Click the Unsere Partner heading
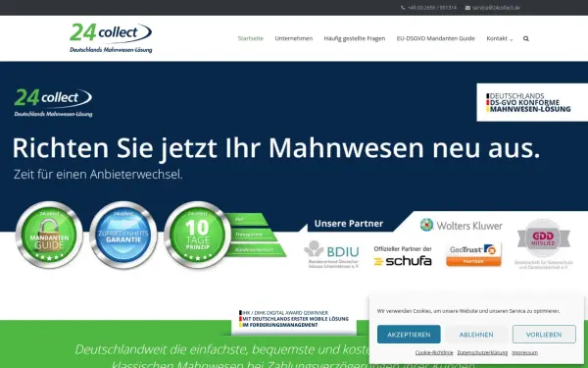The height and width of the screenshot is (368, 588). pyautogui.click(x=349, y=224)
